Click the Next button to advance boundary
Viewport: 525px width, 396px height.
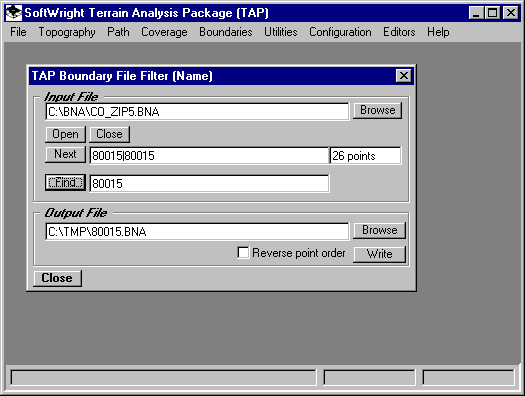(65, 154)
